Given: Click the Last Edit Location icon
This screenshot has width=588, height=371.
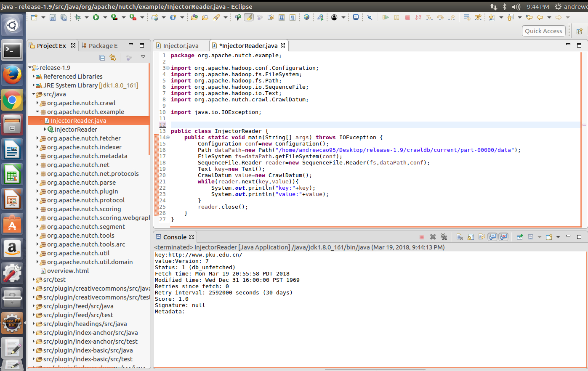Looking at the screenshot, I should point(529,17).
